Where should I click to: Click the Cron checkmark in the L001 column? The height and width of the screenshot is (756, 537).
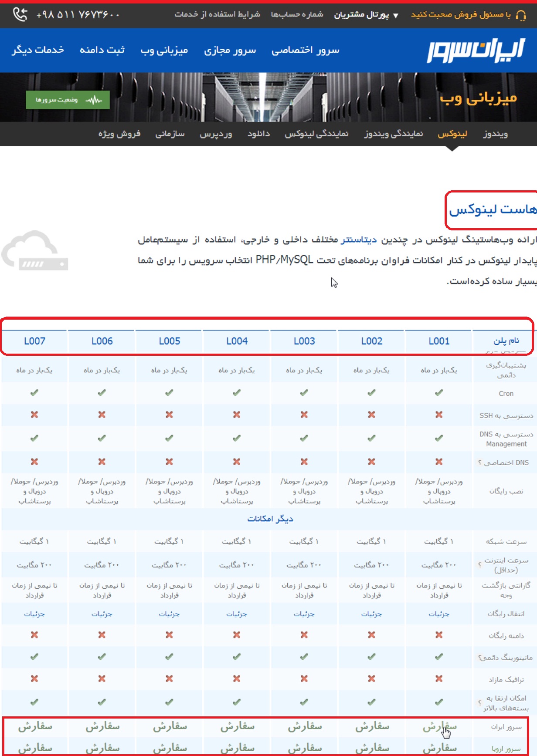439,393
